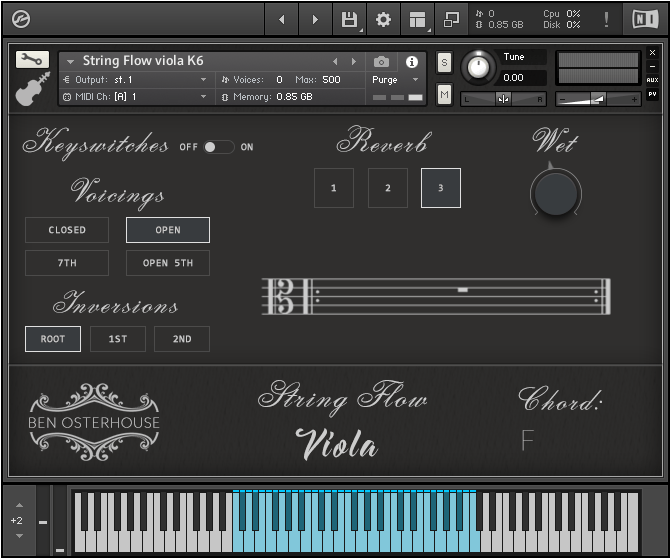Toggle the PV button
The image size is (670, 558).
[652, 94]
